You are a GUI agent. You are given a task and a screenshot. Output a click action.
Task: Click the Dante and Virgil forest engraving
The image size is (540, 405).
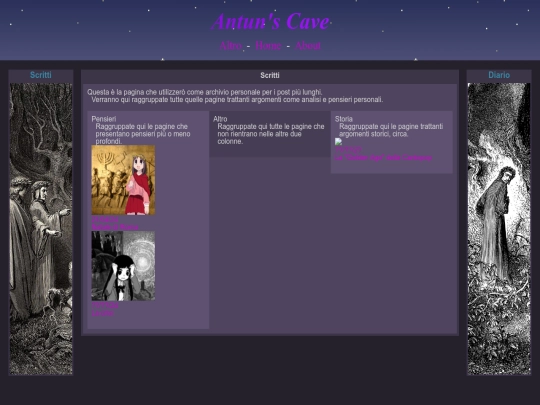41,229
